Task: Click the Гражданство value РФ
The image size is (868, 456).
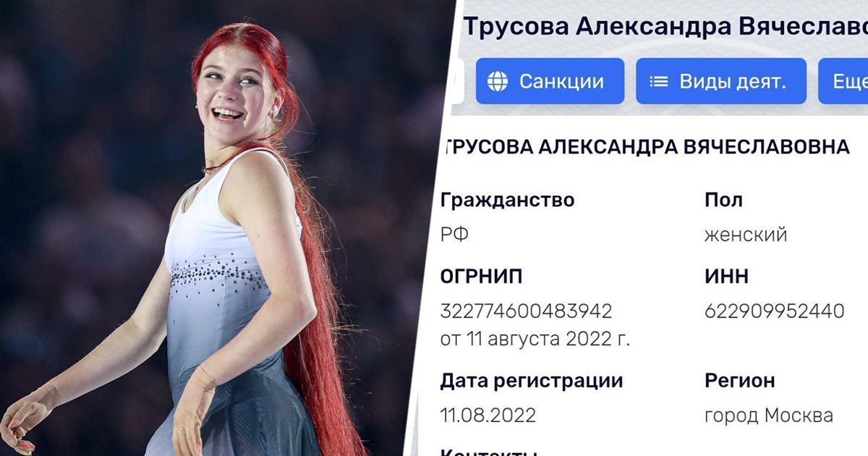Action: (454, 235)
